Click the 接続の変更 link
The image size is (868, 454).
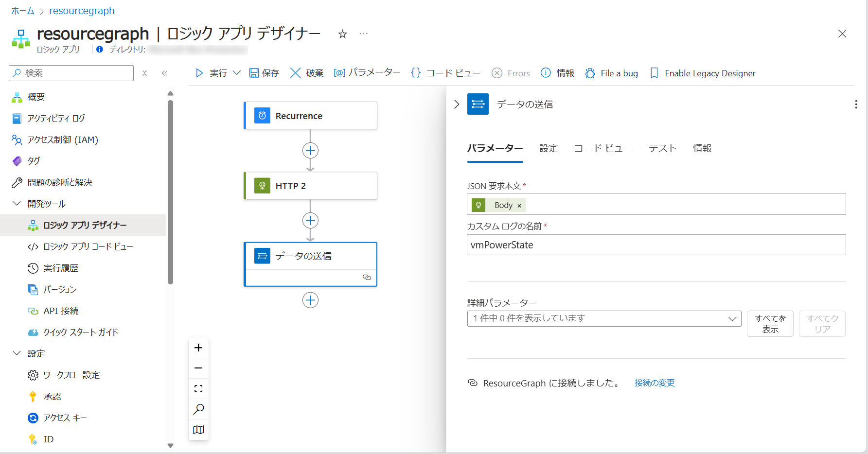655,383
